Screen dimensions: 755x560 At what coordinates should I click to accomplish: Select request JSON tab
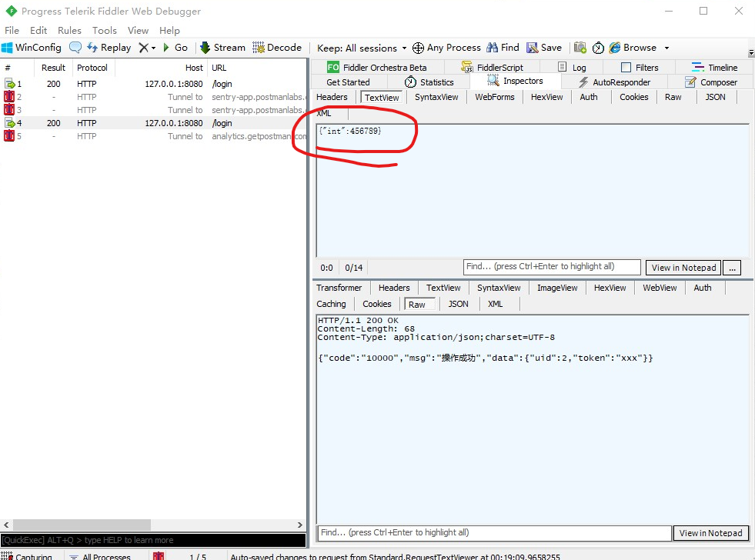tap(715, 97)
